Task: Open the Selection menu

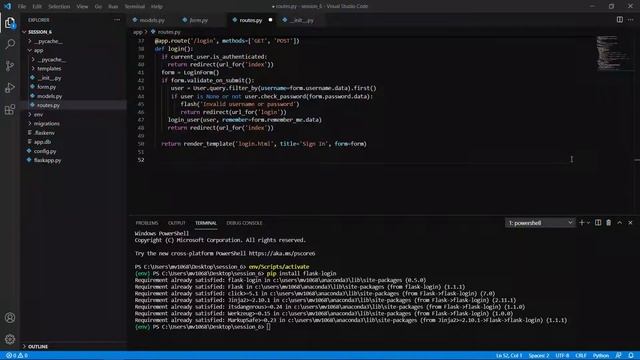Action: 59,7
